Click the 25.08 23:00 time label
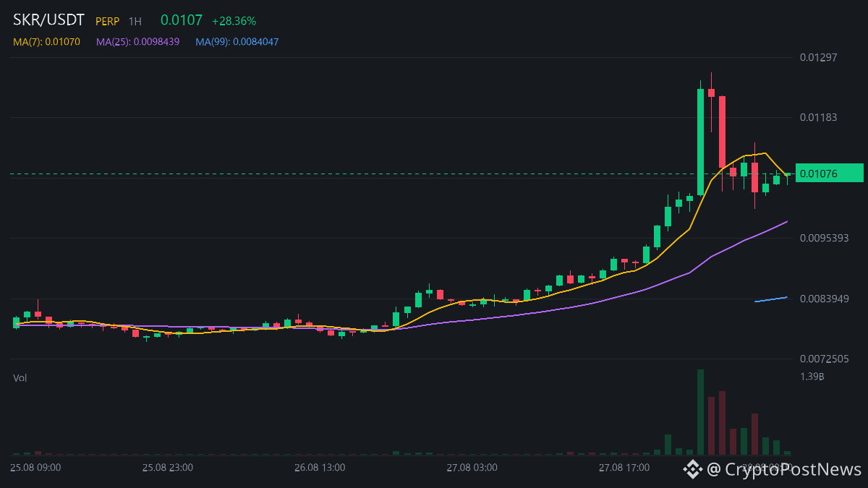 (x=168, y=468)
